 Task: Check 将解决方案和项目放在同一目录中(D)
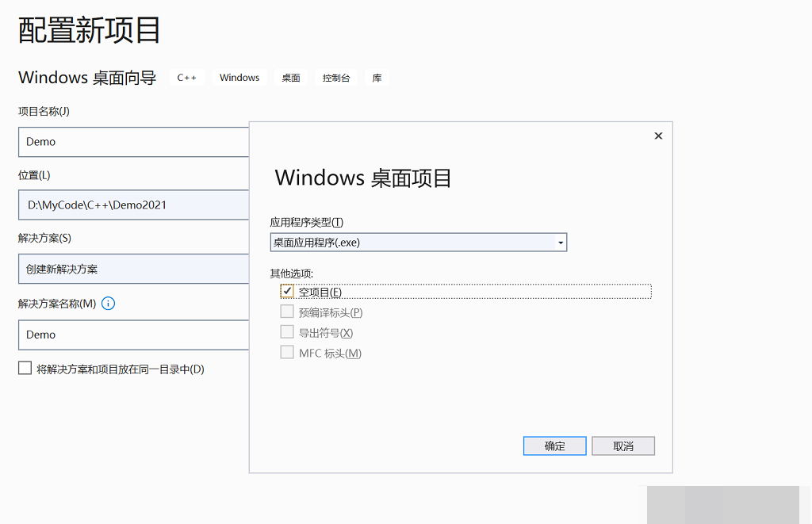[25, 368]
